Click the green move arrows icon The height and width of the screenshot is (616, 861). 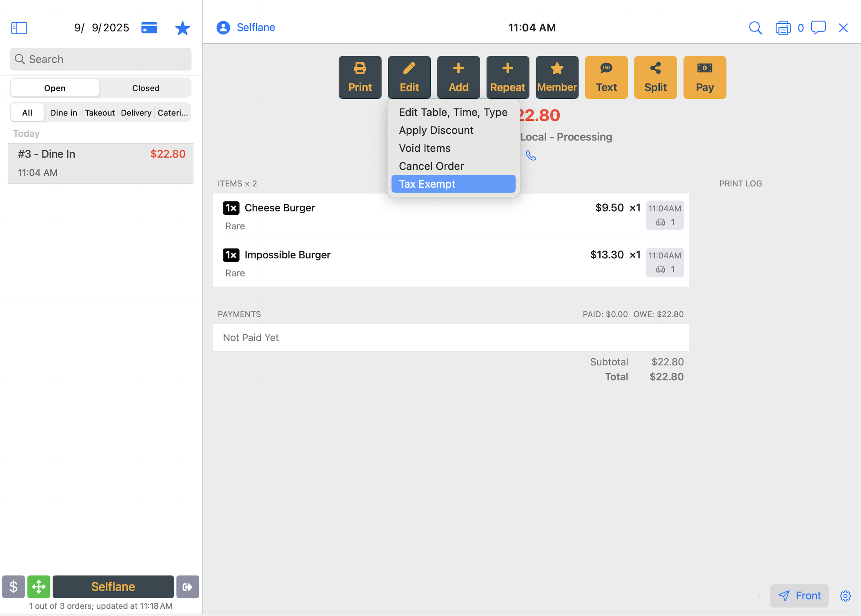[x=39, y=587]
